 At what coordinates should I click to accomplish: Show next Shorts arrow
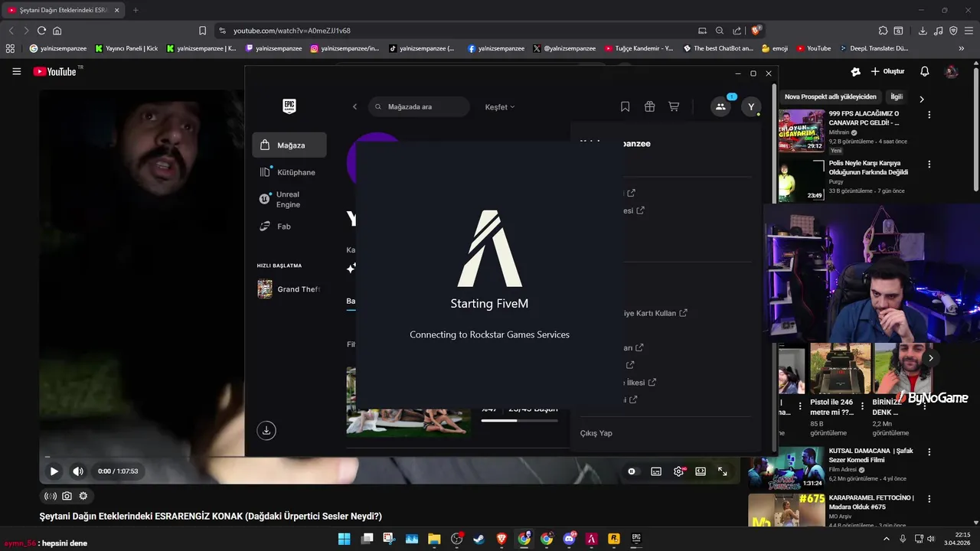pos(931,357)
